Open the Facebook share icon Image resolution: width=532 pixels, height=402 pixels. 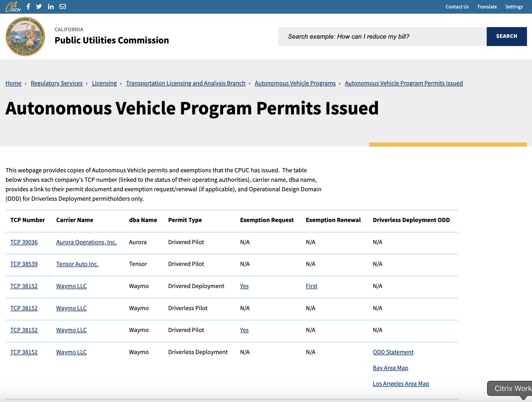28,7
